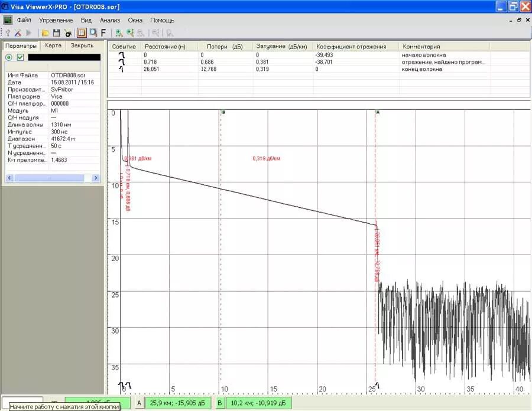Open a trace file with folder icon

45,33
